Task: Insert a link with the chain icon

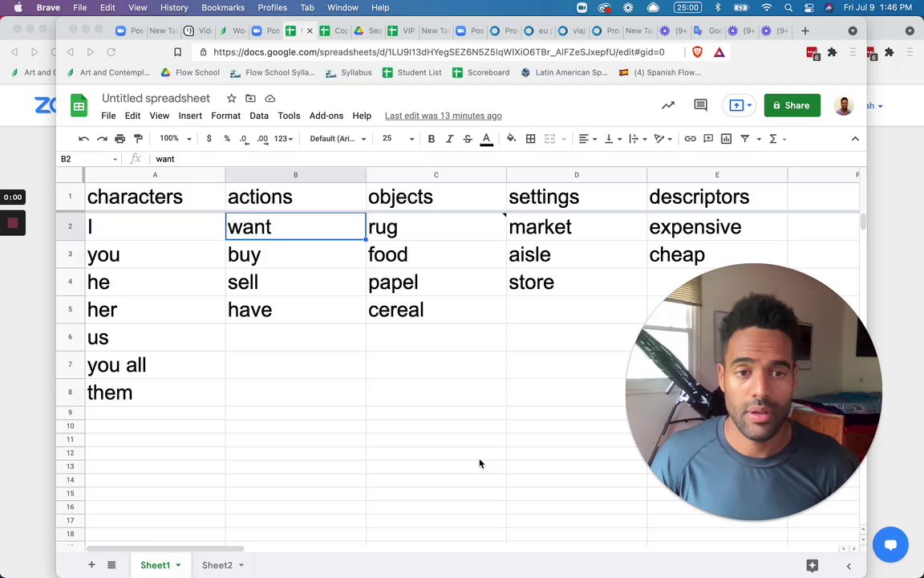Action: [690, 139]
